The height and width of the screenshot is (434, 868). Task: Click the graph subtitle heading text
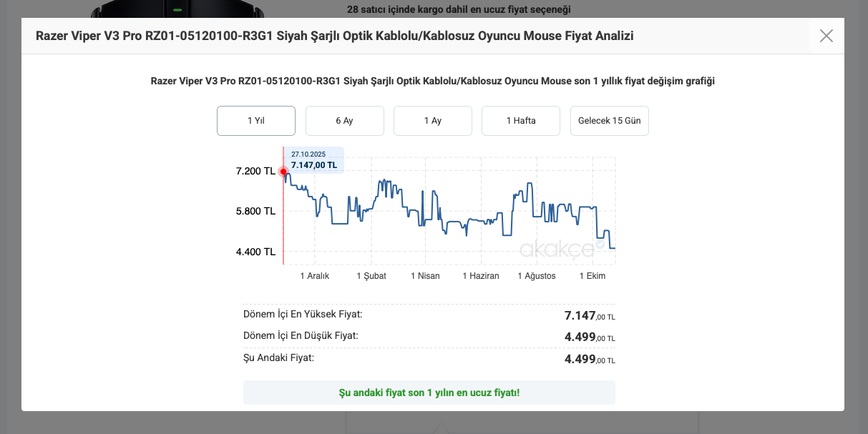pyautogui.click(x=433, y=81)
